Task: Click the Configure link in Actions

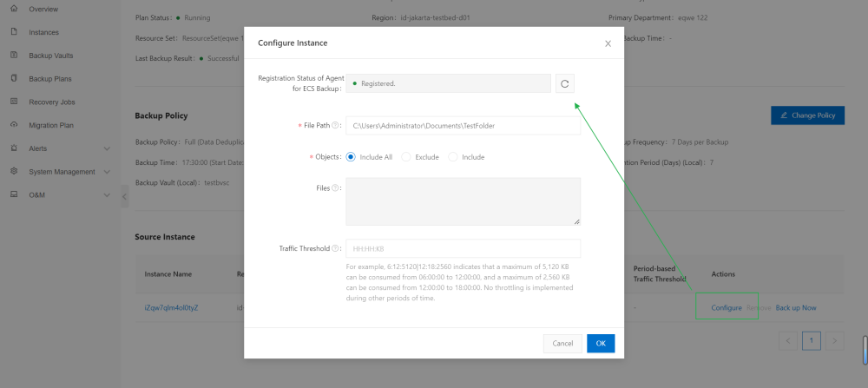Action: tap(727, 308)
